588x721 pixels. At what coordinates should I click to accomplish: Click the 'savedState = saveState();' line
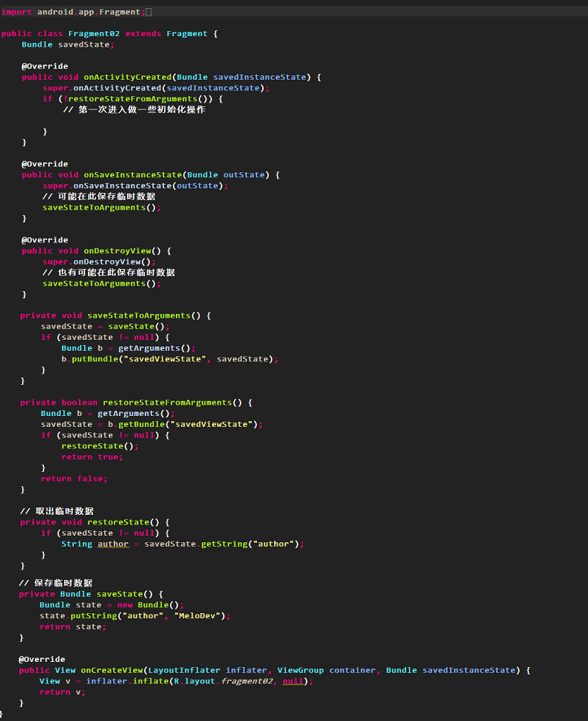[106, 327]
